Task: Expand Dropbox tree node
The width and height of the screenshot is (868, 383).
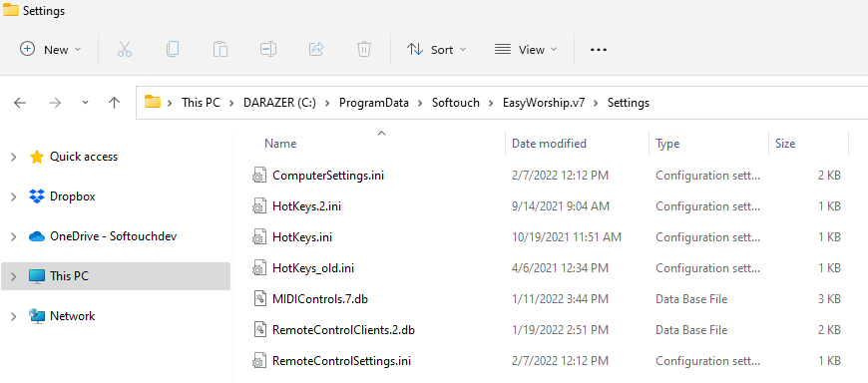Action: pyautogui.click(x=13, y=197)
